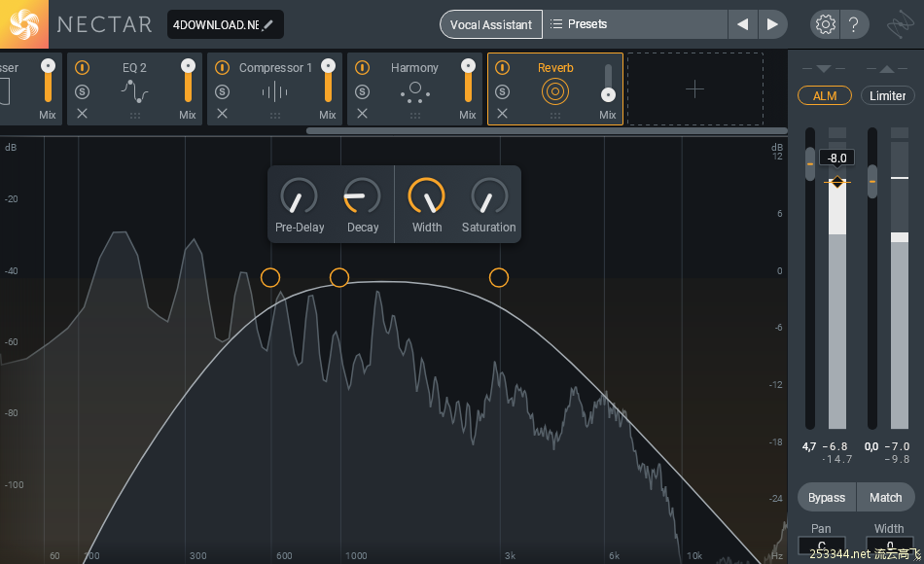Click the -8.0 threshold value
The width and height of the screenshot is (924, 564).
tap(836, 158)
